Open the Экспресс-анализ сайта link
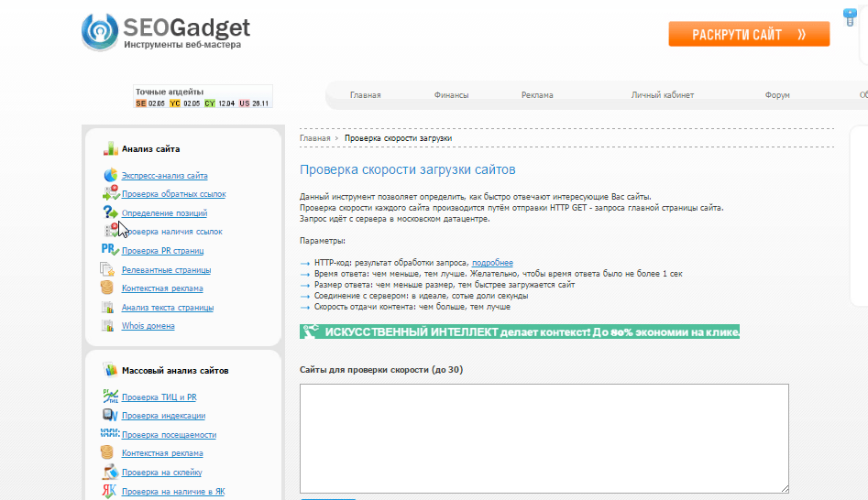Image resolution: width=868 pixels, height=500 pixels. [x=164, y=175]
